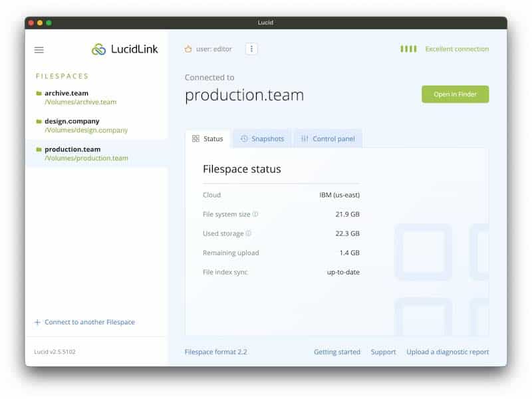The width and height of the screenshot is (532, 399).
Task: Select the Status tab
Action: [x=207, y=139]
